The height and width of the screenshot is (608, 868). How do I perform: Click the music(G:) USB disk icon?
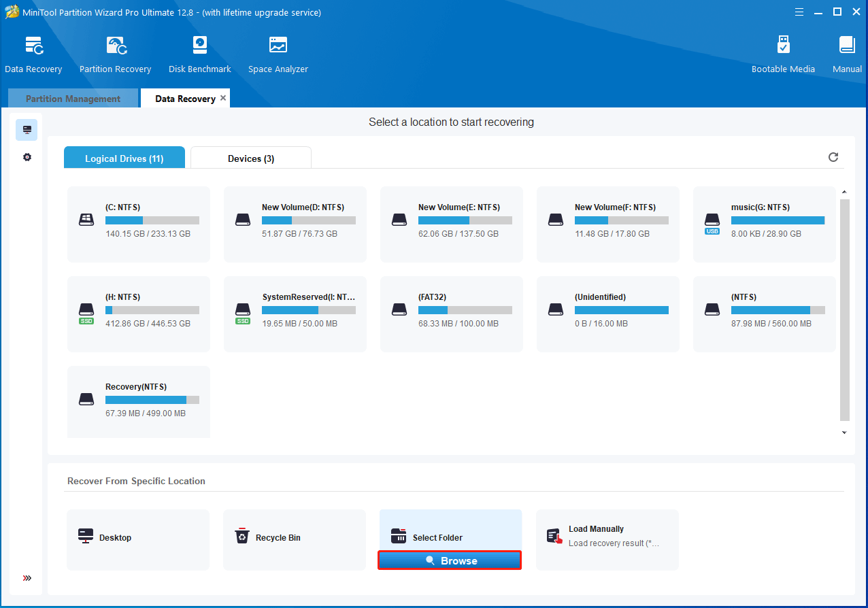[x=712, y=223]
